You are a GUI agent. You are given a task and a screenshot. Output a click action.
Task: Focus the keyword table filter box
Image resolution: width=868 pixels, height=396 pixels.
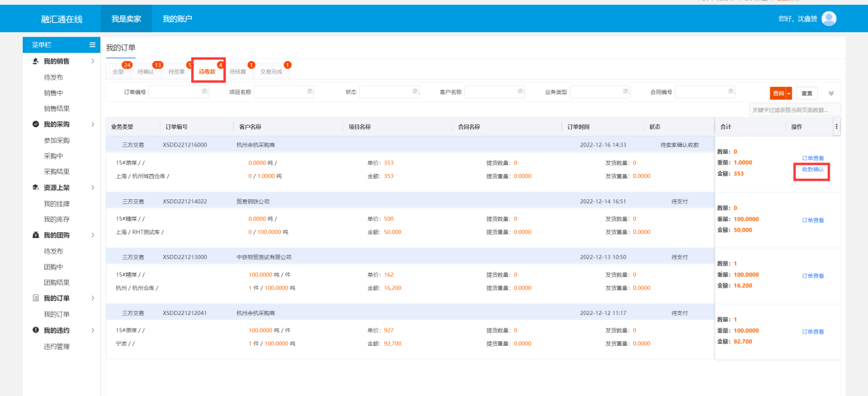pos(794,110)
